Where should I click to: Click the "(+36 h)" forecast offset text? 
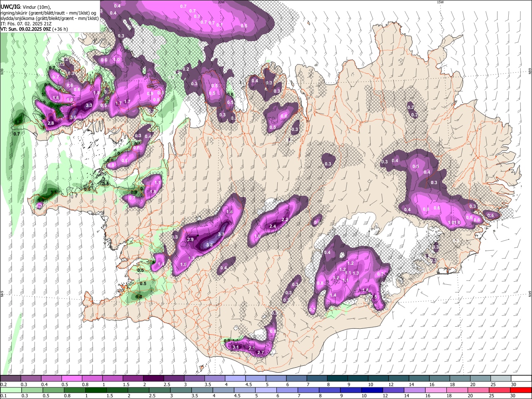(60, 29)
